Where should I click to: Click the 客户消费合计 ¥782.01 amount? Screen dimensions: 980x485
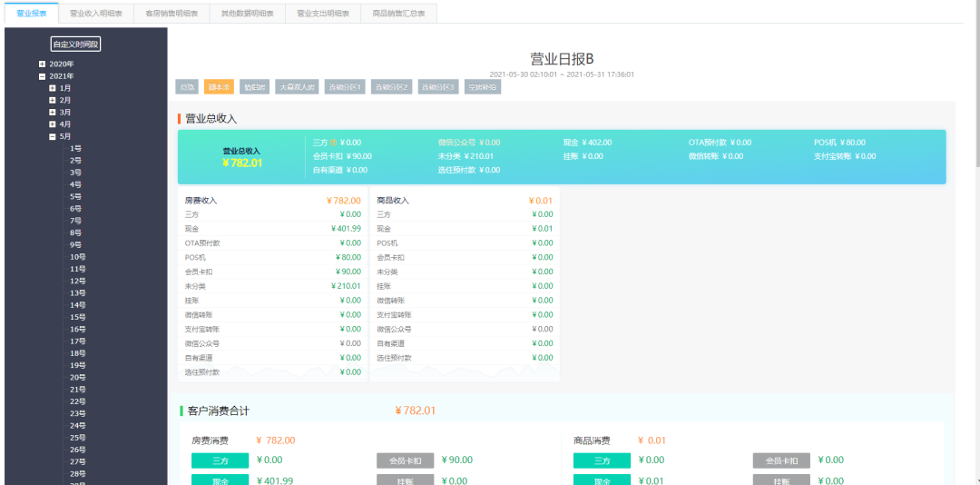pyautogui.click(x=415, y=411)
